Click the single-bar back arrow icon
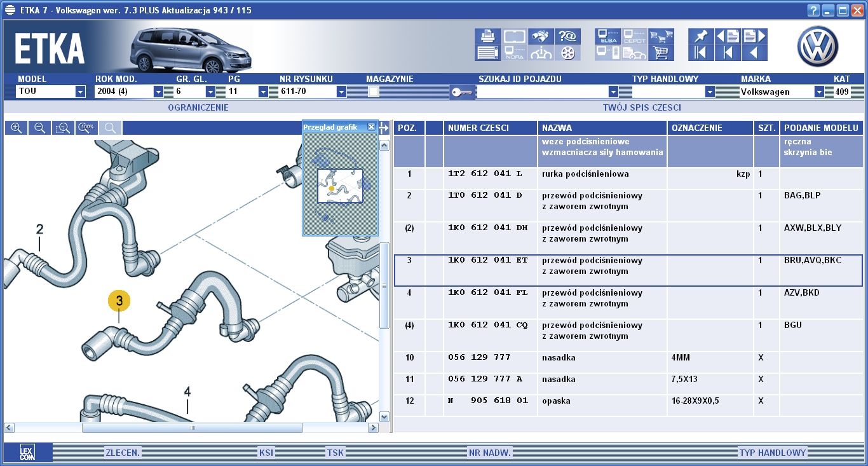The image size is (868, 466). coord(728,53)
